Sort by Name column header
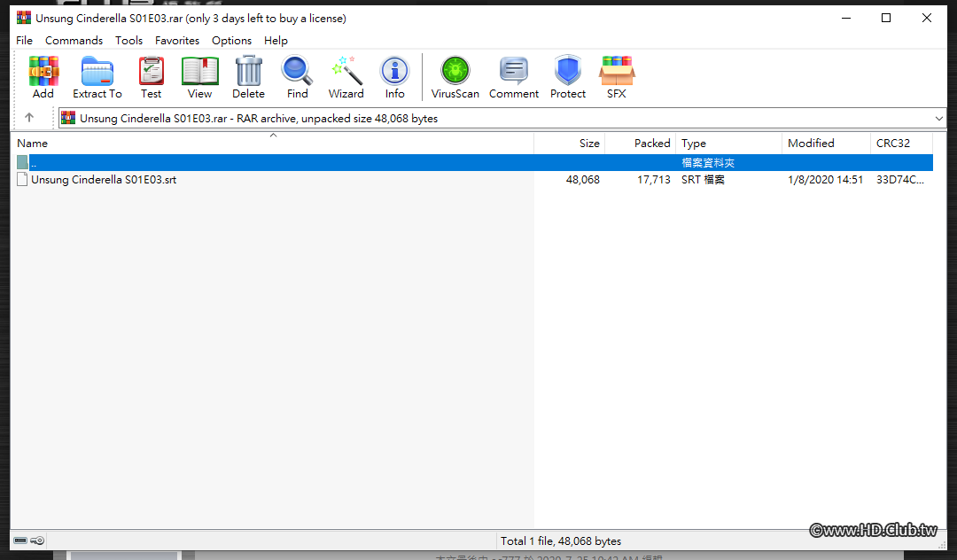The width and height of the screenshot is (957, 560). point(273,143)
